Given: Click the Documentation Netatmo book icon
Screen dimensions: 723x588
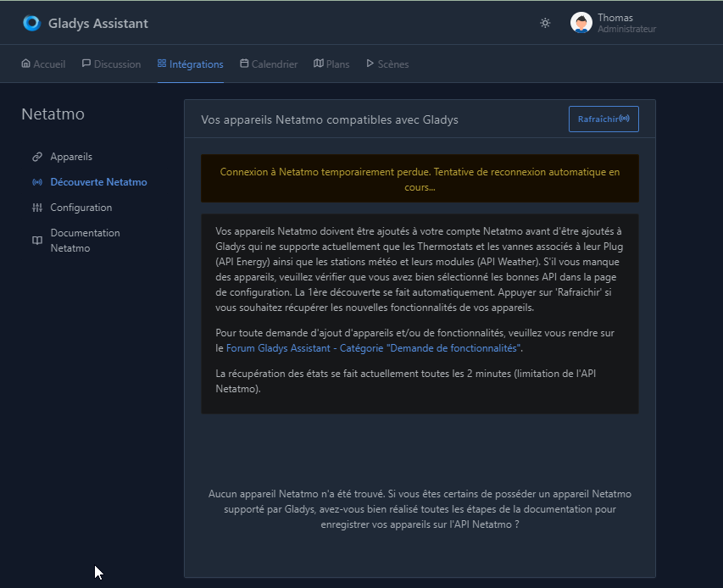Looking at the screenshot, I should [37, 241].
